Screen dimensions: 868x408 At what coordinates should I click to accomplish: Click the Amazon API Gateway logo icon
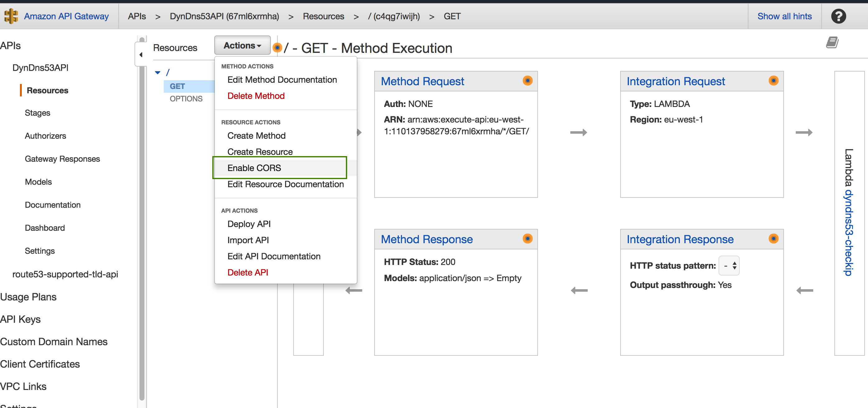click(x=11, y=16)
